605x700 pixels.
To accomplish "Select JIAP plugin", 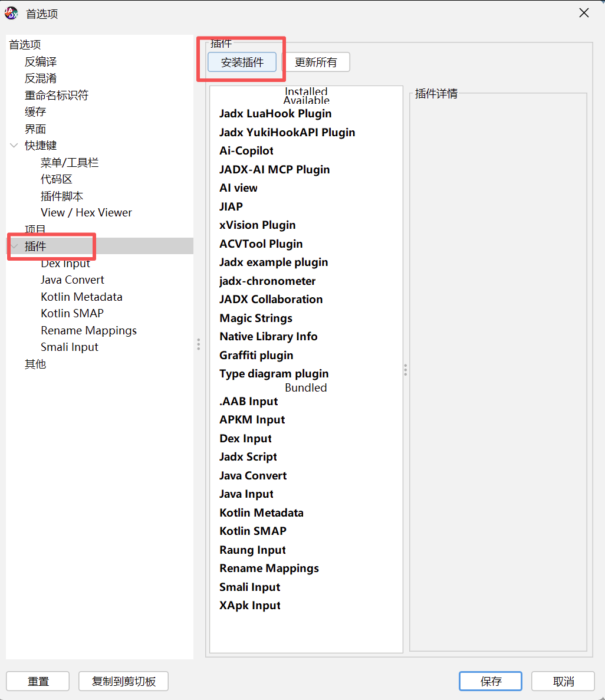I will (231, 206).
